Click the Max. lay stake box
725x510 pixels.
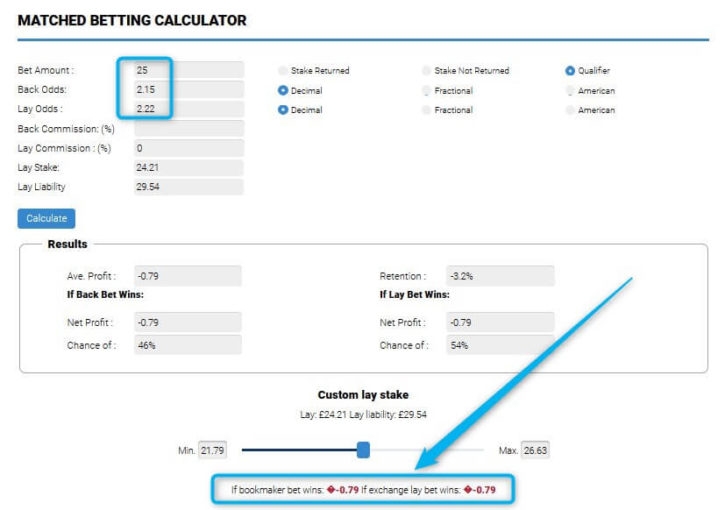coord(533,451)
